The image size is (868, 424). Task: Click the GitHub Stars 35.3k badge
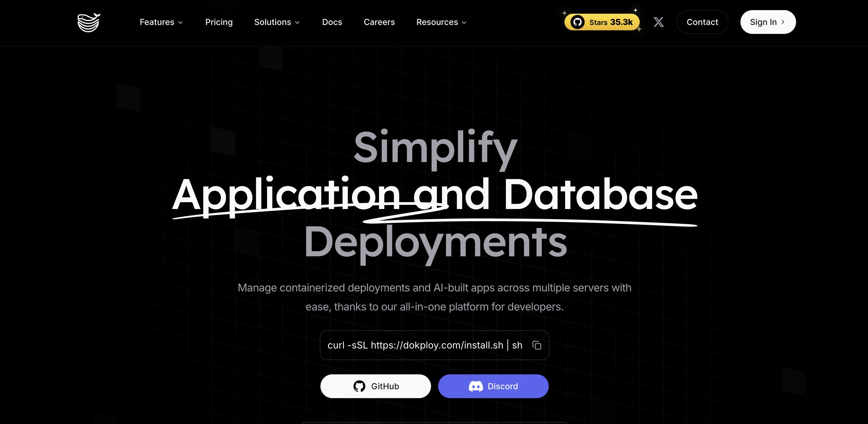pyautogui.click(x=602, y=22)
